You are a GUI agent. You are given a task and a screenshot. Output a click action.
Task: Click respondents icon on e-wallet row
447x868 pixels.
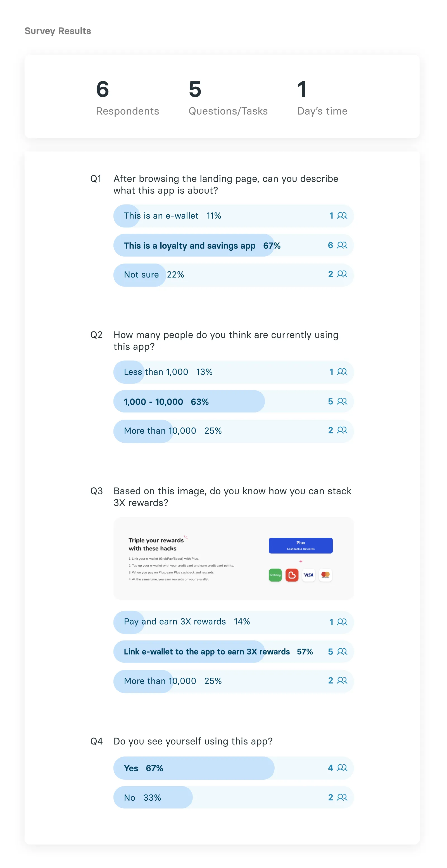point(342,216)
